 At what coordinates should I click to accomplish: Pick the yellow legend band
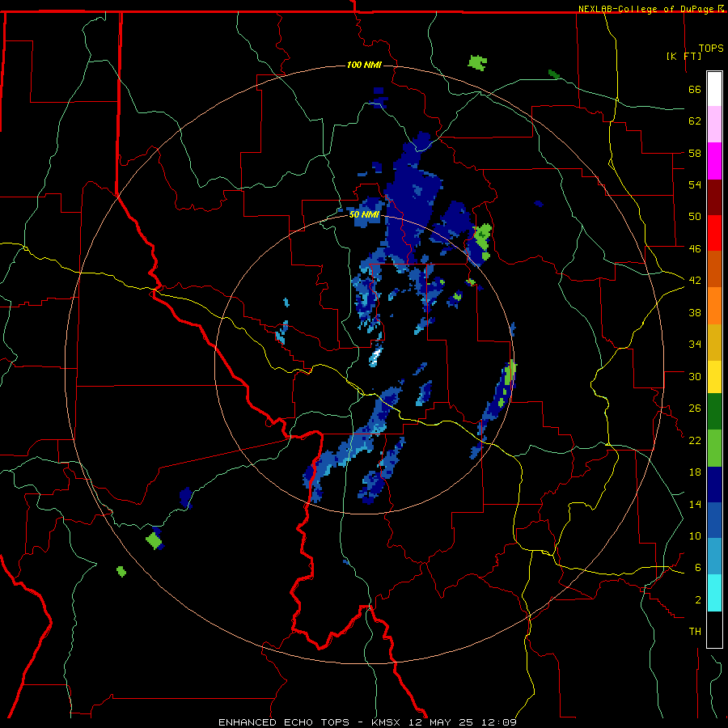(x=714, y=377)
